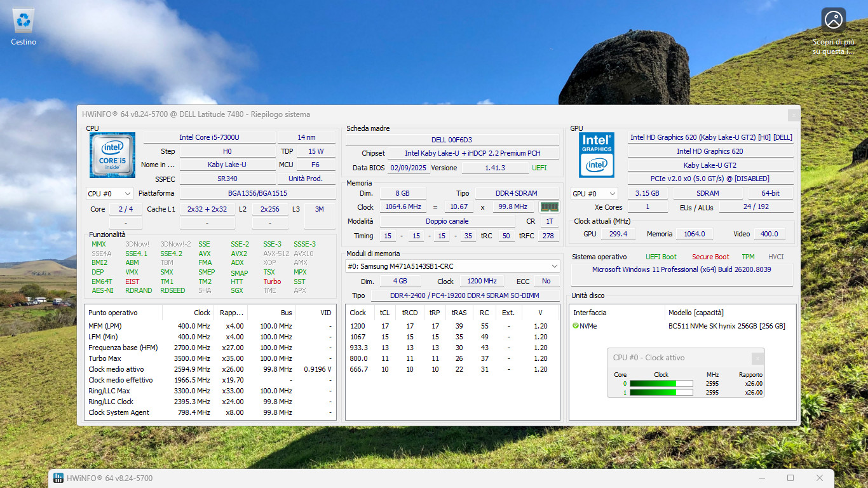Image resolution: width=868 pixels, height=488 pixels.
Task: Click the green memory module icon
Action: 549,207
